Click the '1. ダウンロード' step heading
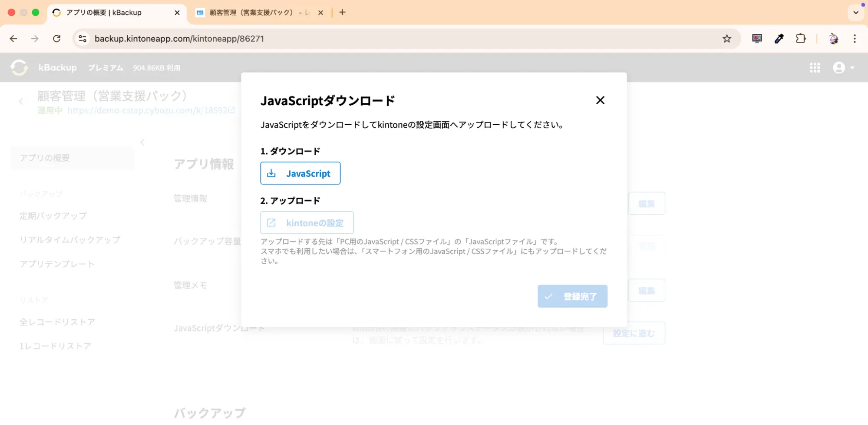 pos(290,151)
